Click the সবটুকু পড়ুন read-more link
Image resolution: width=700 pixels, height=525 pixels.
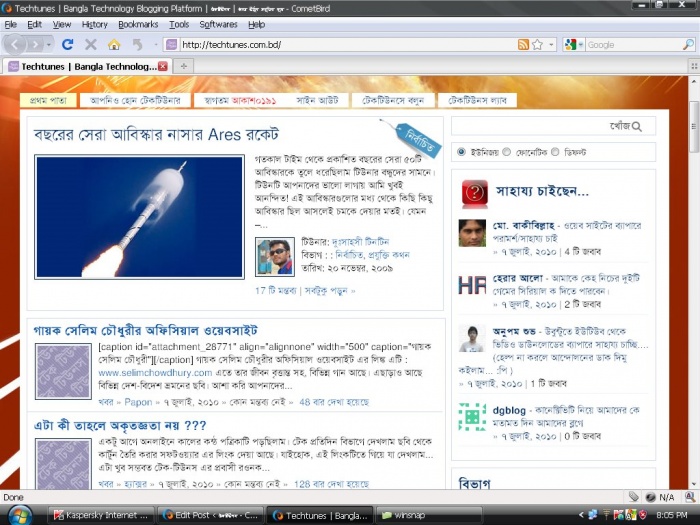click(x=329, y=291)
